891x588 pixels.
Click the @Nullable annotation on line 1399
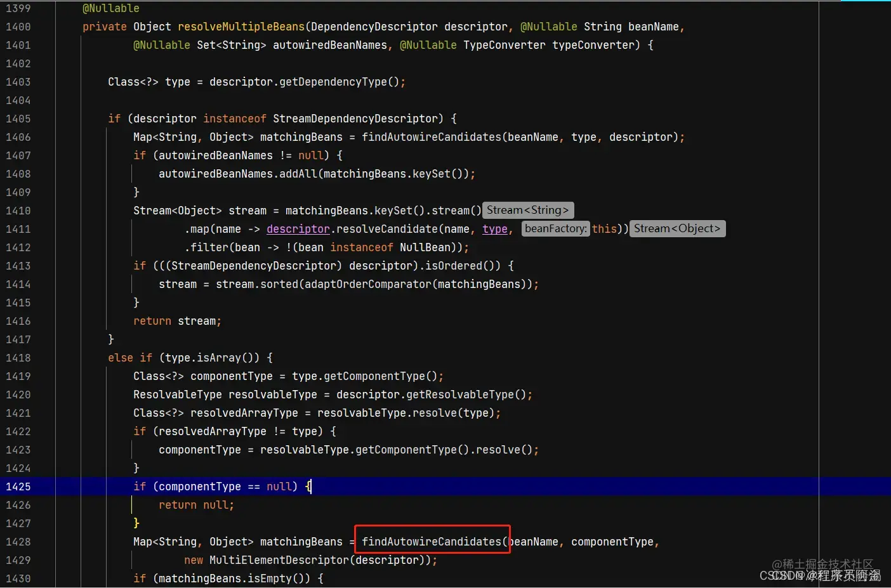(111, 8)
